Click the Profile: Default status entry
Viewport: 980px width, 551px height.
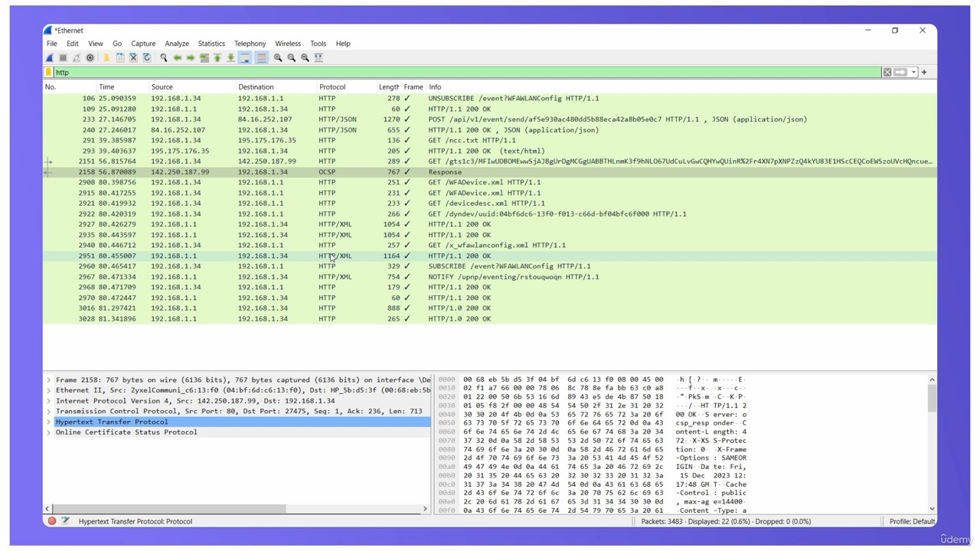coord(912,521)
